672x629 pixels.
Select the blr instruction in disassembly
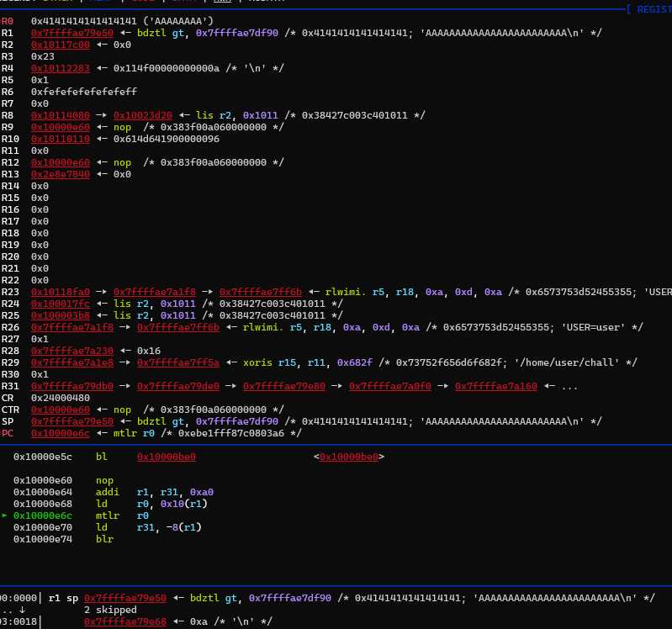104,539
